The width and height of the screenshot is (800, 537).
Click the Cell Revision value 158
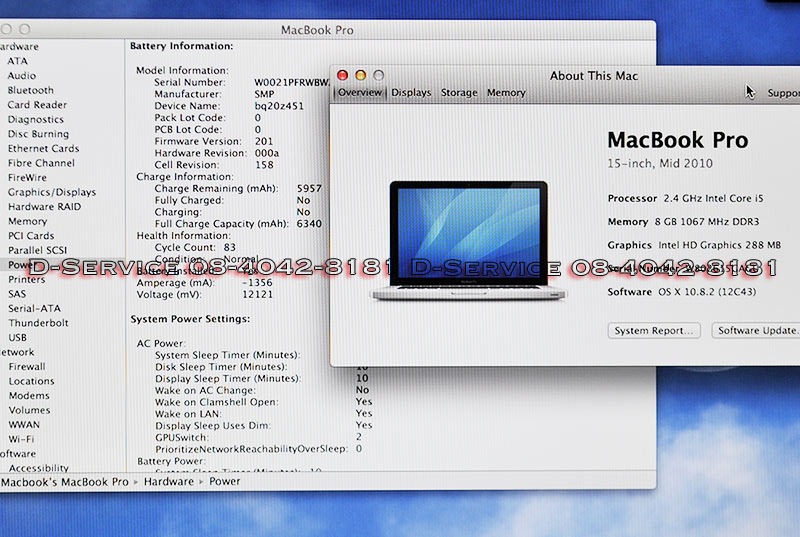(264, 165)
